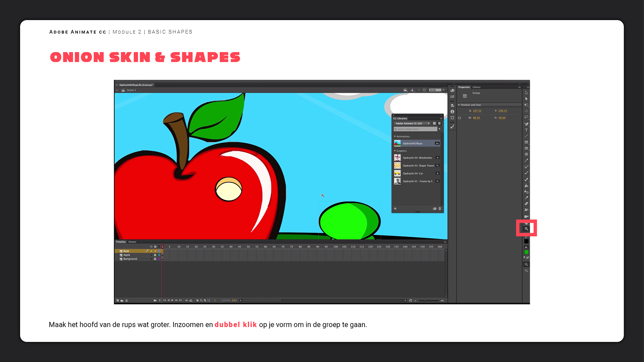Click the Search Adobe Stock field
The width and height of the screenshot is (644, 362).
pyautogui.click(x=416, y=129)
